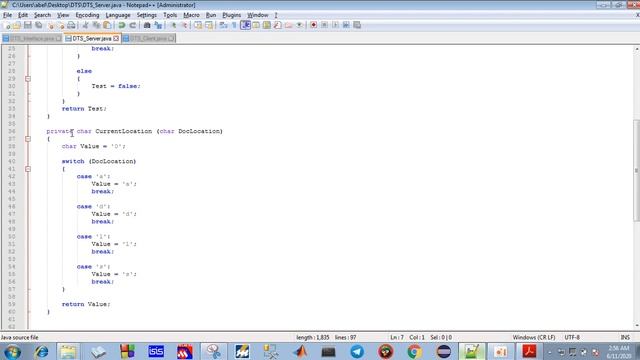Open the Function List panel icon
Viewport: 640px width, 360px height.
(278, 25)
